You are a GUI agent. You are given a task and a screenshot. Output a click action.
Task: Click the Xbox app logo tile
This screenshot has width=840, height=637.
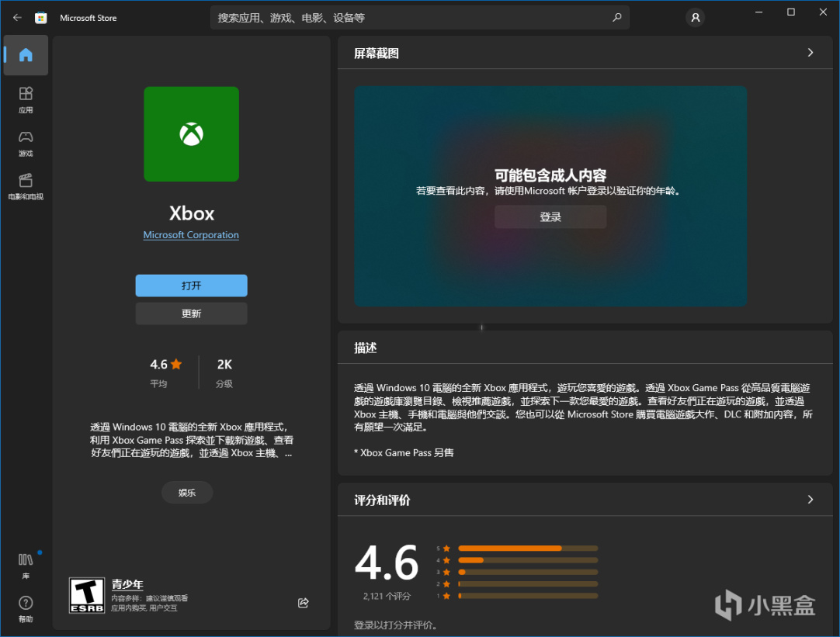tap(191, 133)
